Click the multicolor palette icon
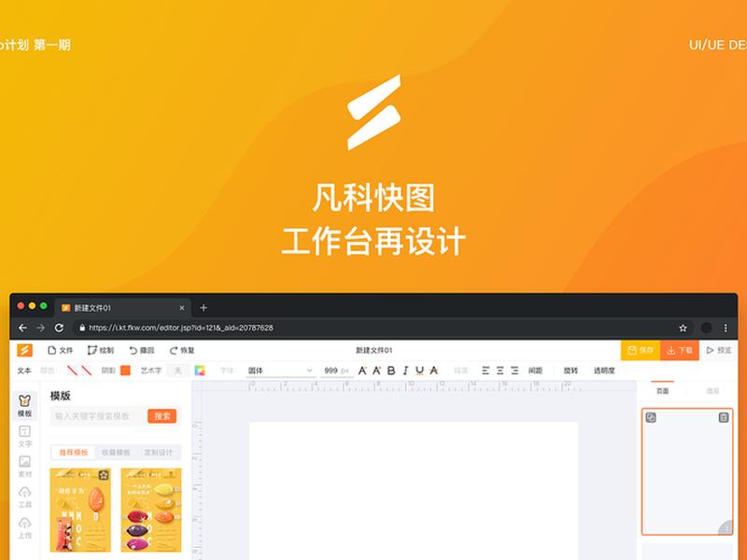 200,371
